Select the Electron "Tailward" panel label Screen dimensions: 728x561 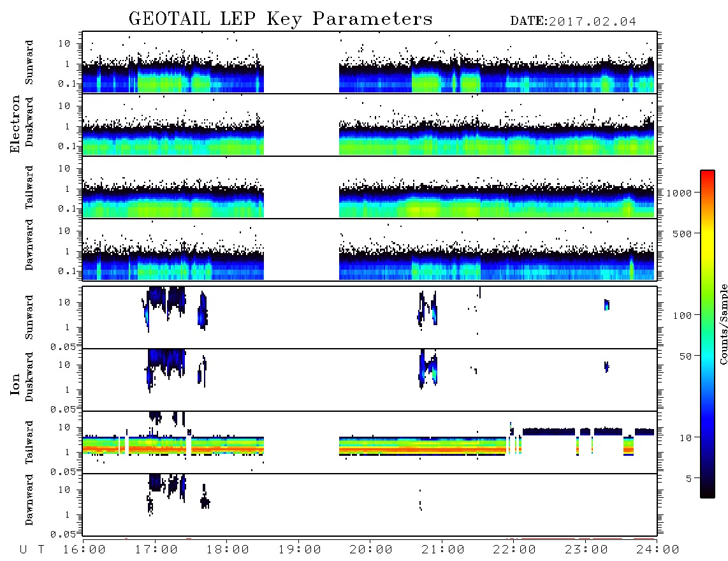29,187
